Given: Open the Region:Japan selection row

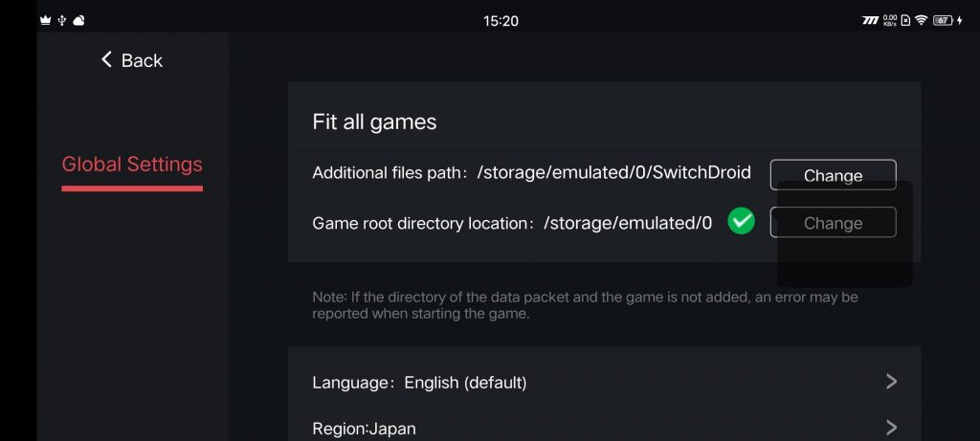Looking at the screenshot, I should (605, 429).
